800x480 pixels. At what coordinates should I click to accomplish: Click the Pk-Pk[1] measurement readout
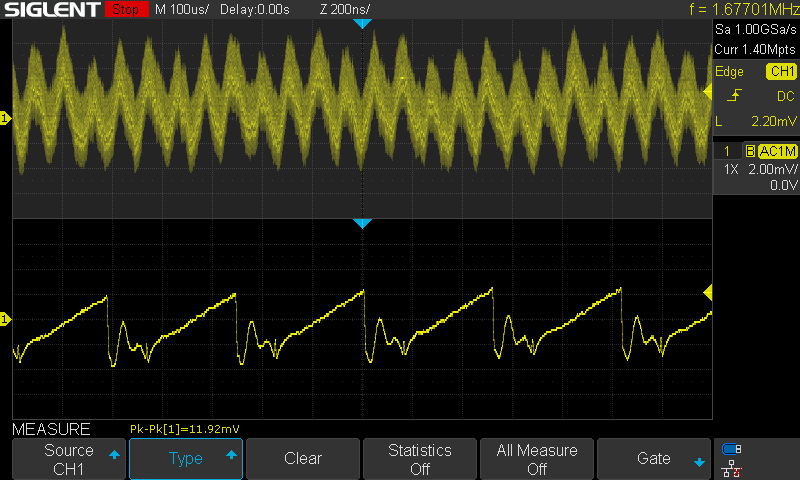(x=184, y=429)
